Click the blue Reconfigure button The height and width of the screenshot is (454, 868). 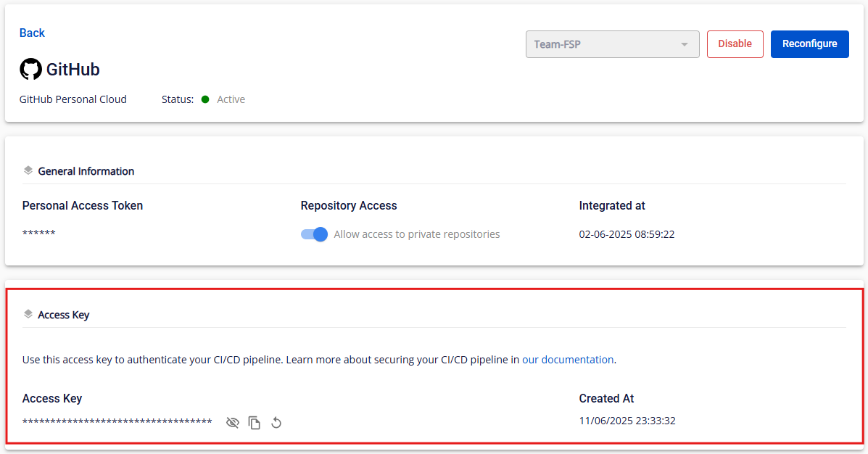pos(809,44)
